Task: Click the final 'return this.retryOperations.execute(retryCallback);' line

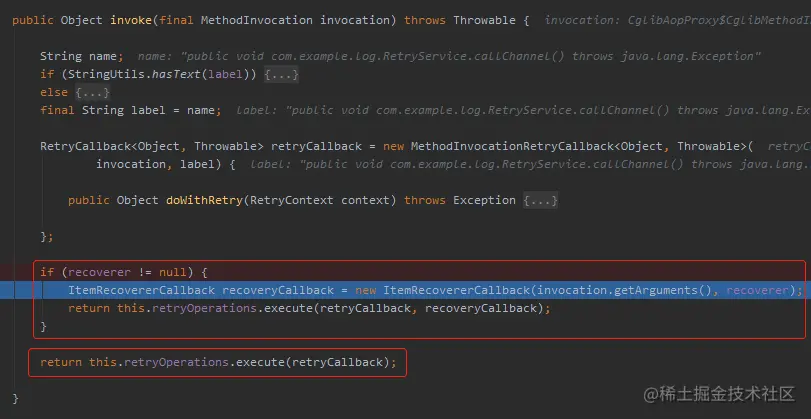Action: 218,362
